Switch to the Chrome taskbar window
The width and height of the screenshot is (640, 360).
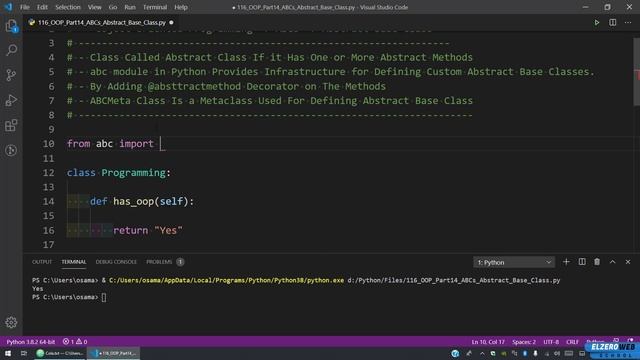tap(60, 353)
